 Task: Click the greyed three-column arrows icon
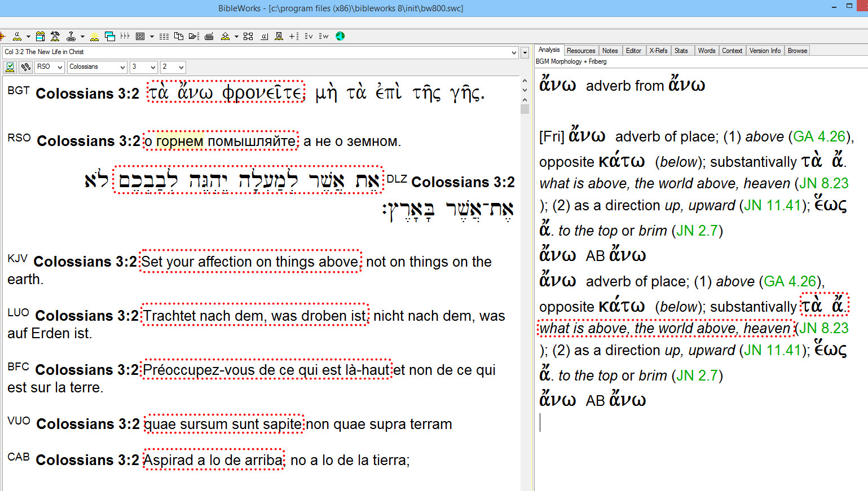(x=125, y=36)
